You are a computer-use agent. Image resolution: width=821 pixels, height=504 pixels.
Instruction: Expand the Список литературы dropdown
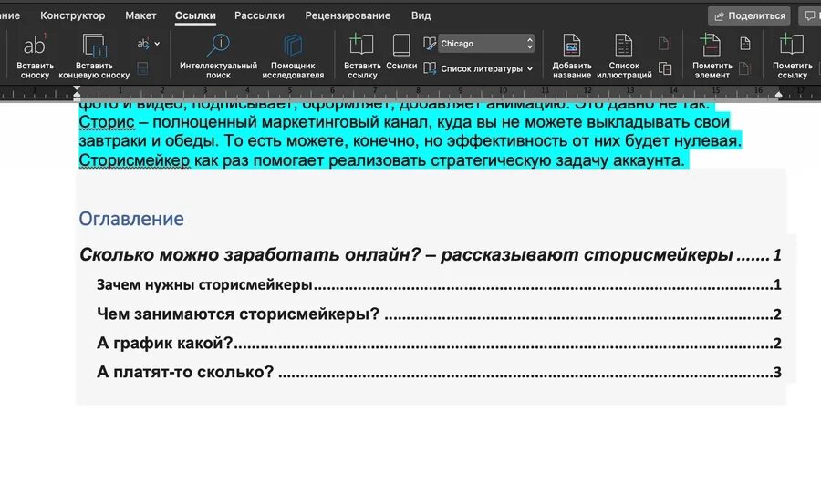(530, 68)
